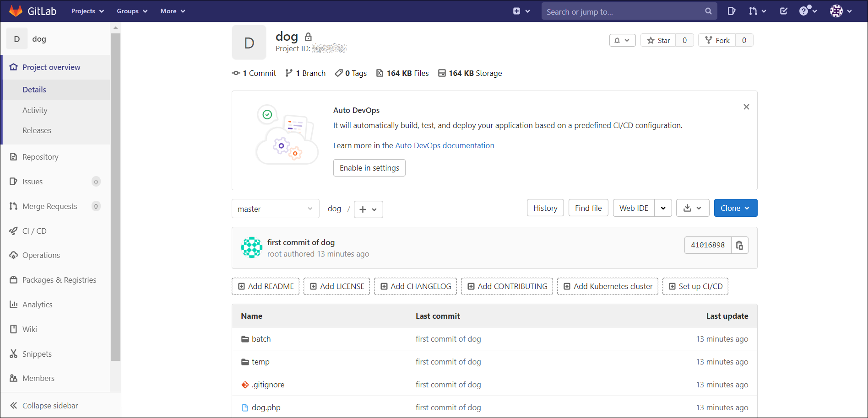The width and height of the screenshot is (868, 418).
Task: Open the Groups menu
Action: coord(131,11)
